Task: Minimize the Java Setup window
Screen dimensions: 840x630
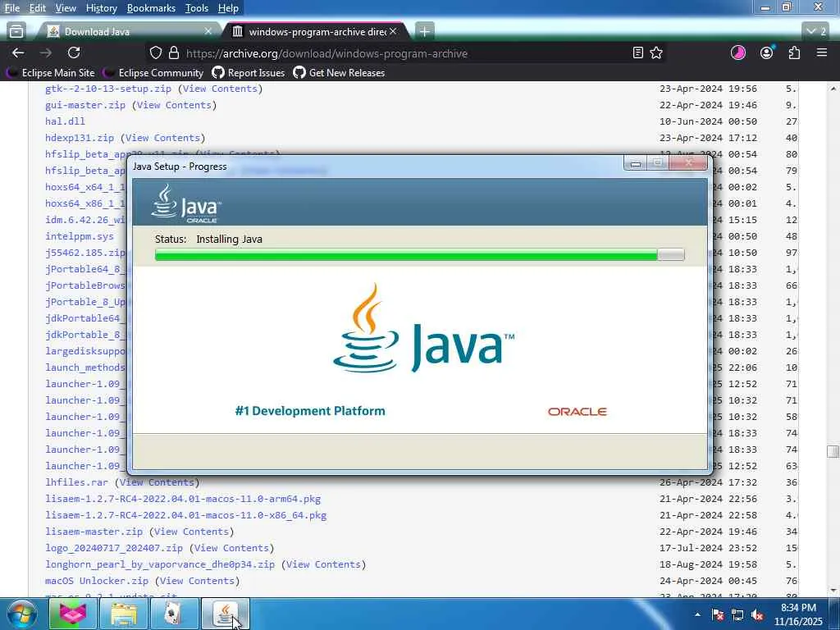Action: 636,163
